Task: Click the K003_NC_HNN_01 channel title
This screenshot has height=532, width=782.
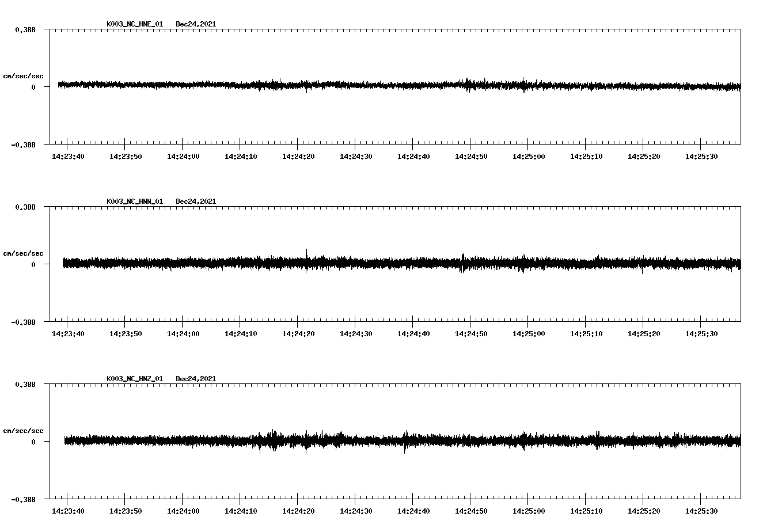Action: tap(135, 202)
